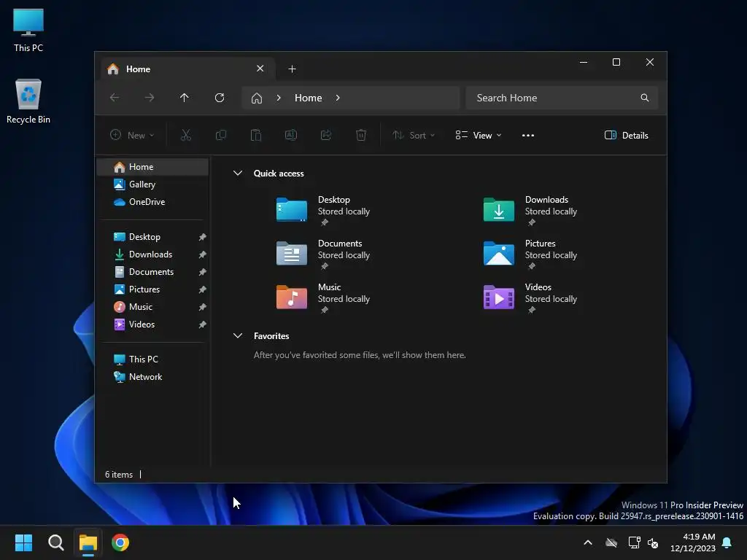Click the Copy icon in toolbar
The width and height of the screenshot is (747, 560).
point(220,135)
